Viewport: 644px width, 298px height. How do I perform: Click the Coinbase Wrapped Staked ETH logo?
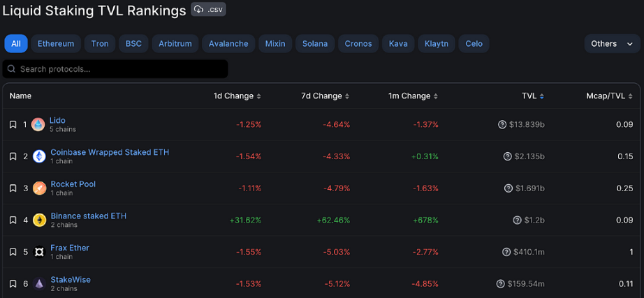tap(39, 156)
